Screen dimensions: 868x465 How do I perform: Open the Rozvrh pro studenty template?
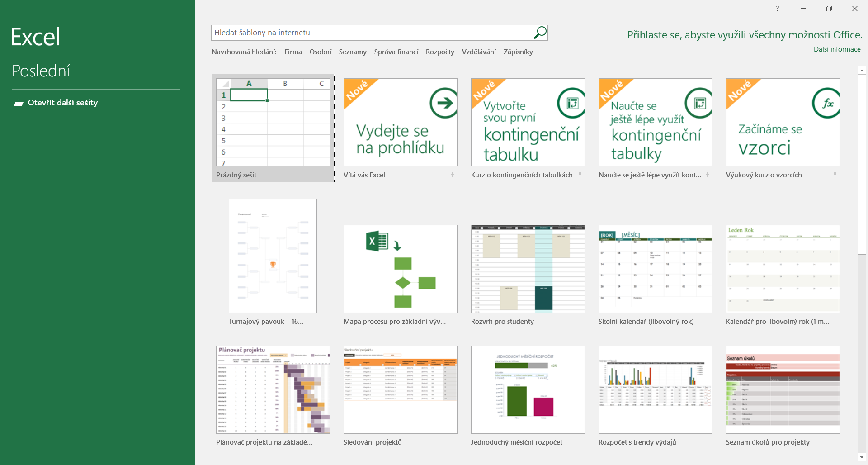point(528,269)
